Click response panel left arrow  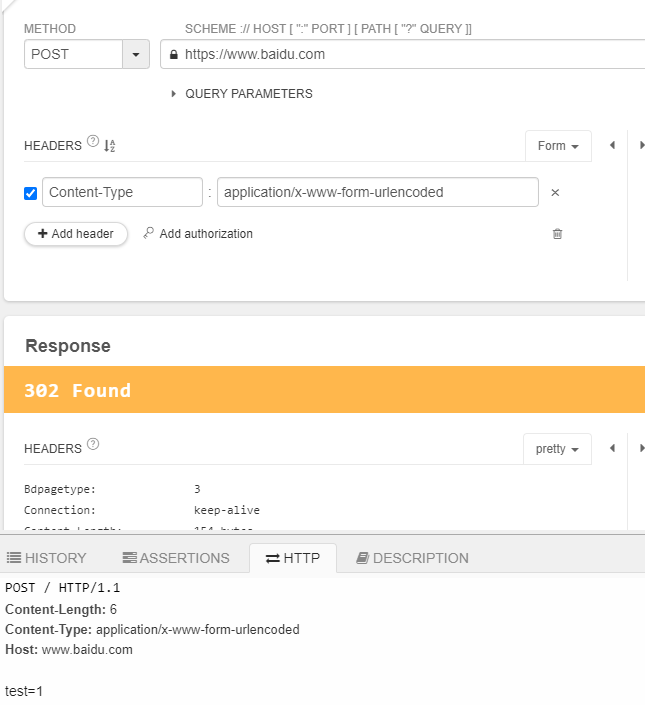pos(611,448)
